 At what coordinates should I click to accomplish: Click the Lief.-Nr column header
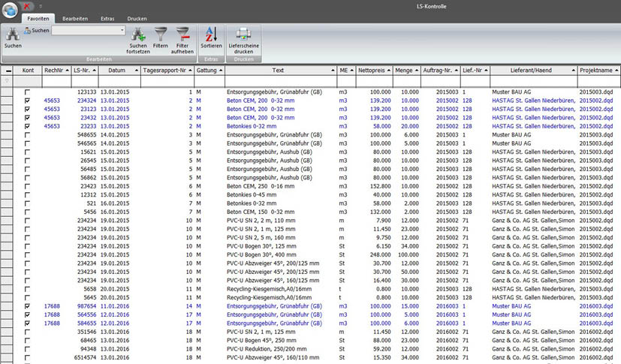(x=475, y=71)
